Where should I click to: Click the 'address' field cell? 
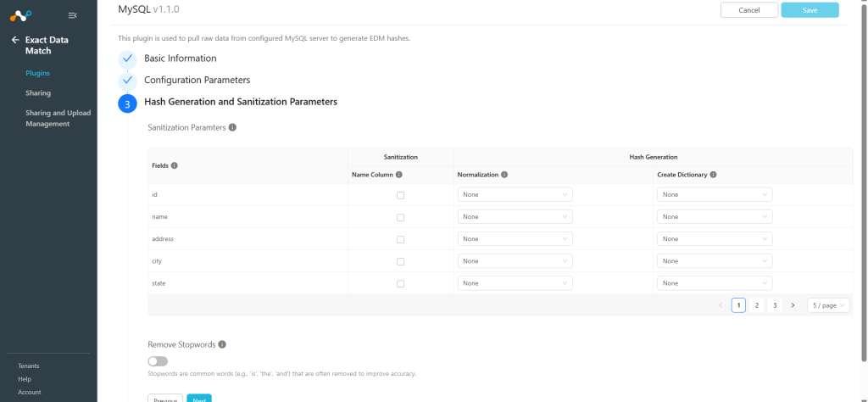click(x=248, y=238)
